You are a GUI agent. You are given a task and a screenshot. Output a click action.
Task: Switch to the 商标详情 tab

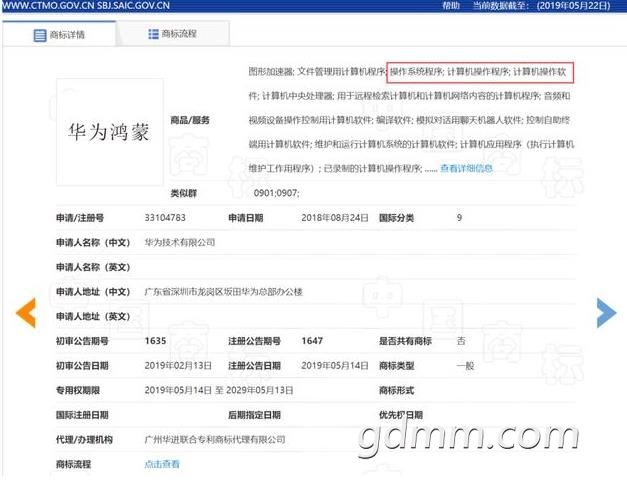click(59, 34)
